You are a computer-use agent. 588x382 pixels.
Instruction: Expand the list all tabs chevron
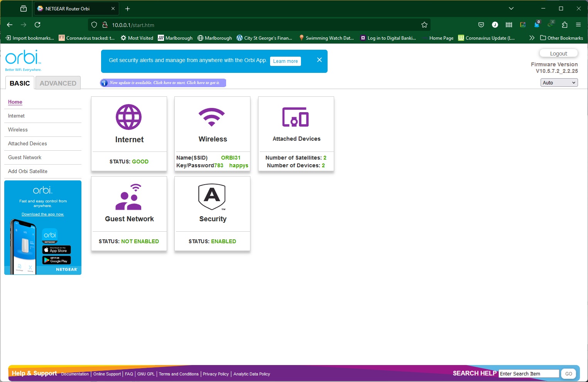click(511, 8)
